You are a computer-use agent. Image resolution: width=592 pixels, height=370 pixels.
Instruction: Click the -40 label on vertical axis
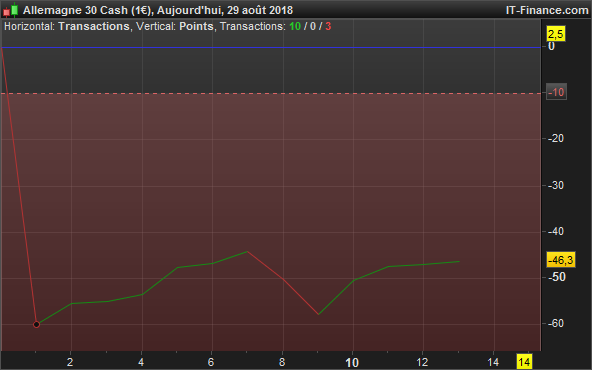[556, 231]
